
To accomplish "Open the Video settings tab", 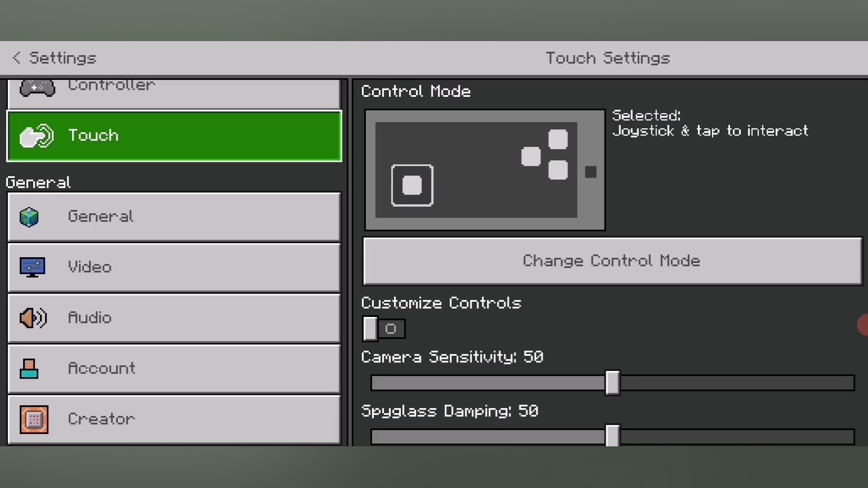I will point(174,267).
